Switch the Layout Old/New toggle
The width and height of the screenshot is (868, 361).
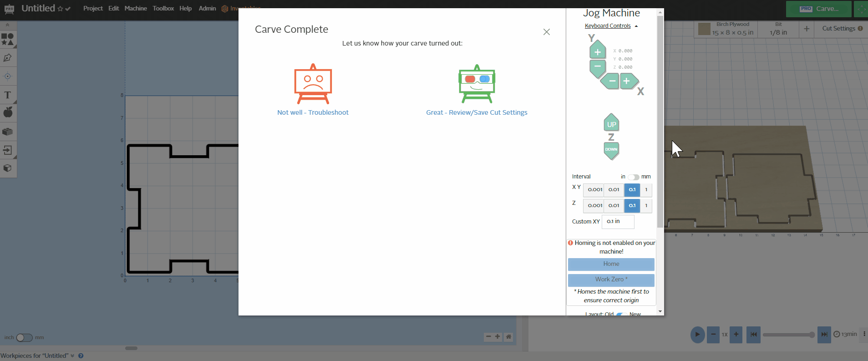621,314
